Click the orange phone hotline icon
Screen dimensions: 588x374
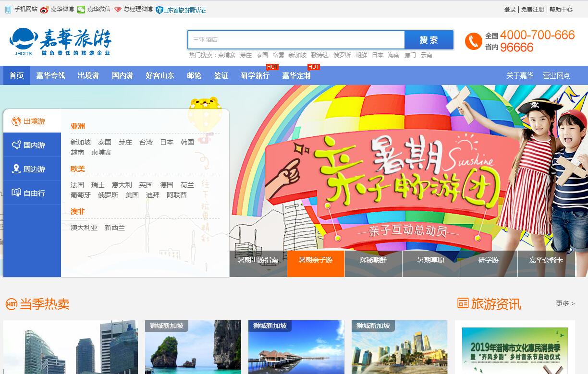coord(473,41)
